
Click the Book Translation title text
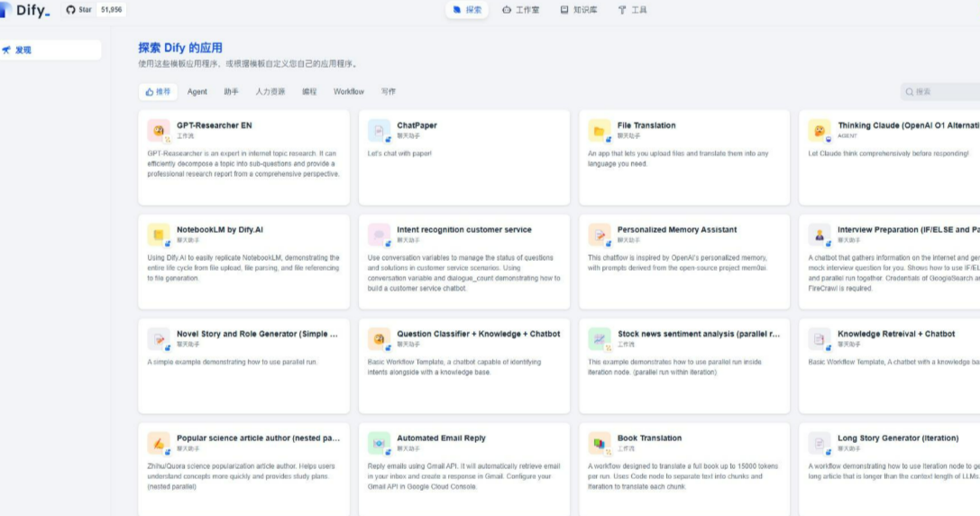click(649, 438)
